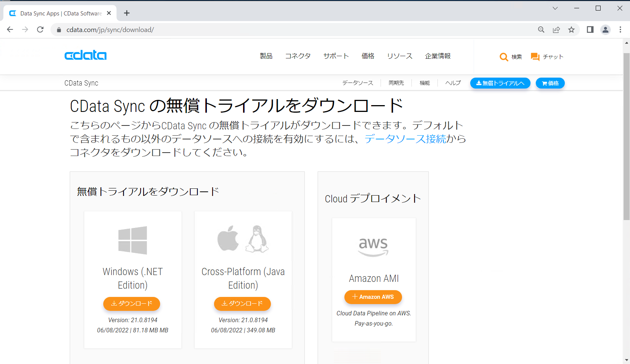The image size is (630, 364).
Task: Open the tab search chevron
Action: pos(555,8)
